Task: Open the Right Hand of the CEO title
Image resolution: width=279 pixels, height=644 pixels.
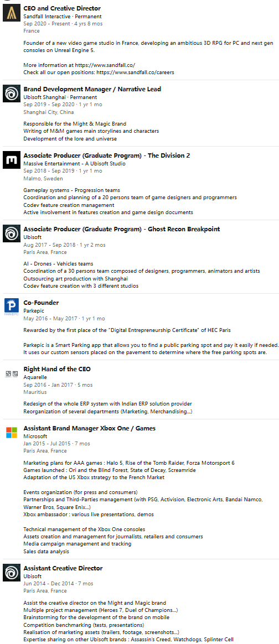Action: [x=57, y=369]
